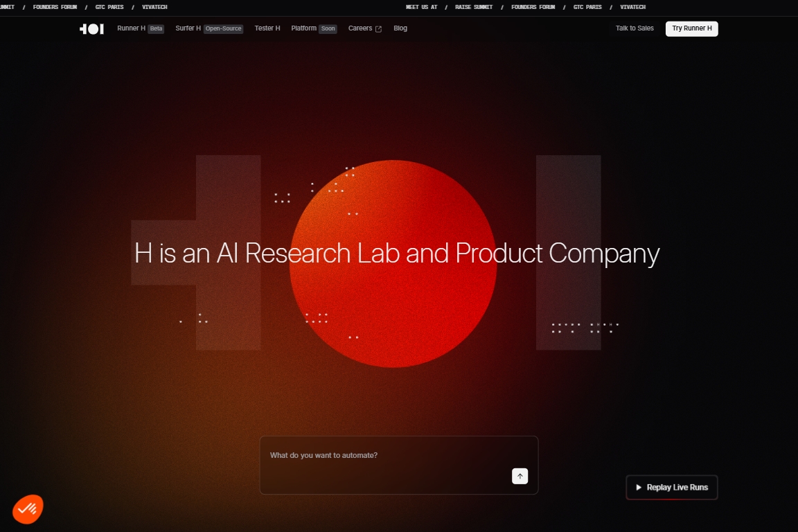
Task: Open the Careers link
Action: click(x=360, y=28)
